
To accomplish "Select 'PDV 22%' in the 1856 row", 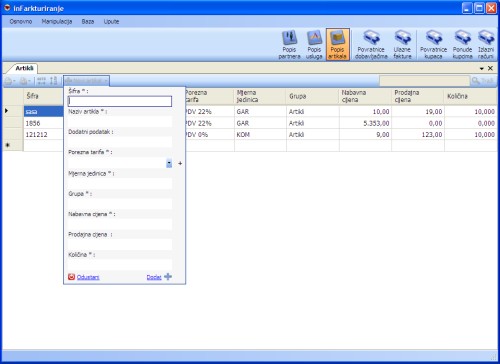I will tap(210, 123).
